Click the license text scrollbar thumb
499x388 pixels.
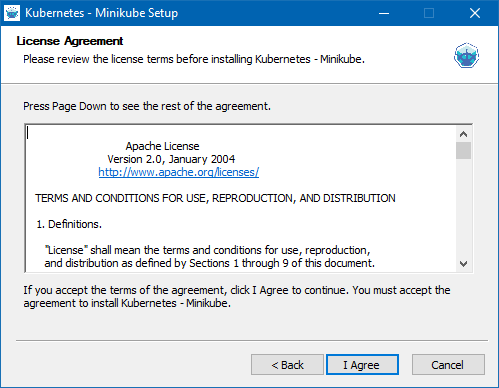[463, 151]
